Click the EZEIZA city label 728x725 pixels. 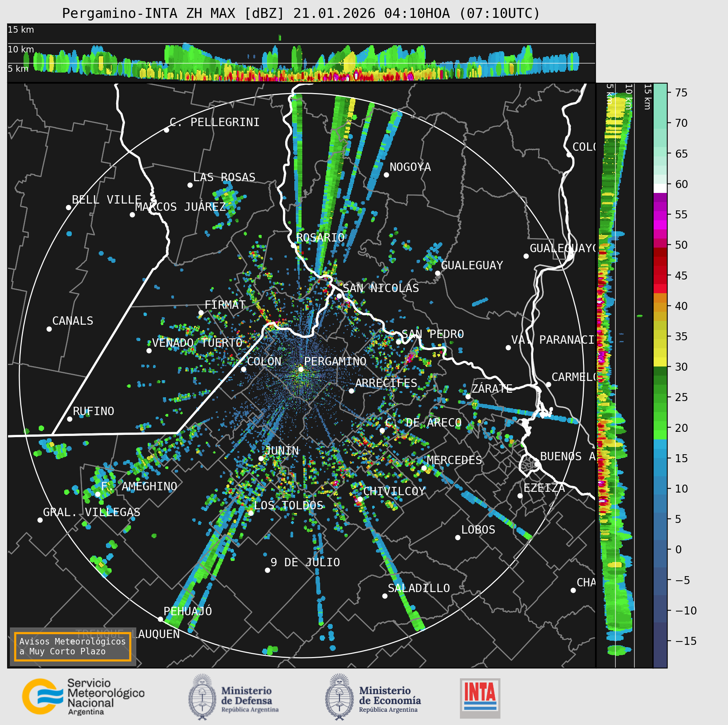point(544,488)
